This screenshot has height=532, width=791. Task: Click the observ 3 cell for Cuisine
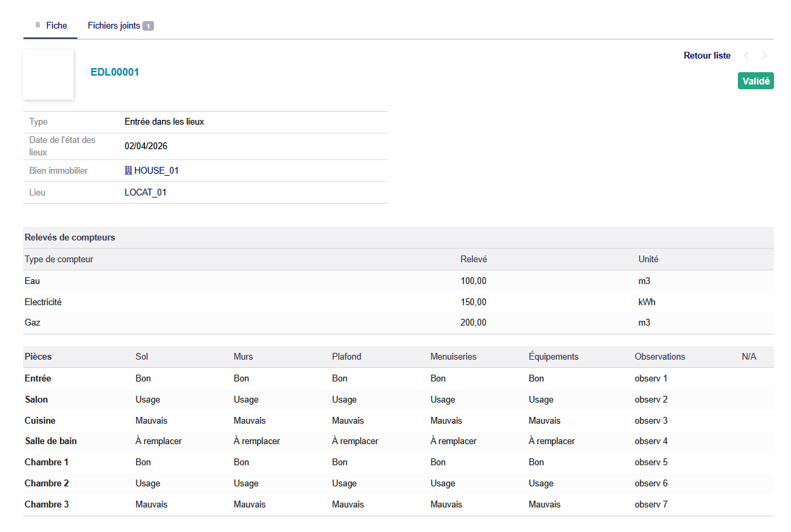(x=651, y=421)
